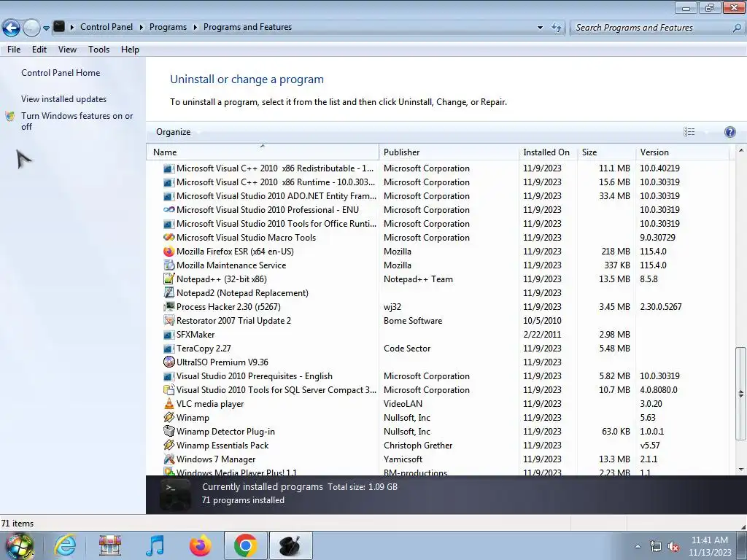Open the music note taskbar app
Image resolution: width=747 pixels, height=560 pixels.
click(155, 545)
